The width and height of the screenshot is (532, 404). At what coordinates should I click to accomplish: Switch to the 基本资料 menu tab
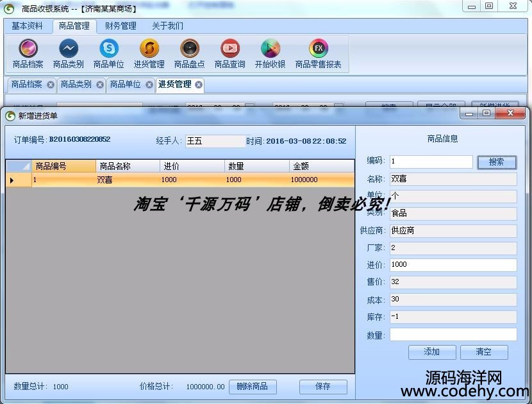[28, 26]
